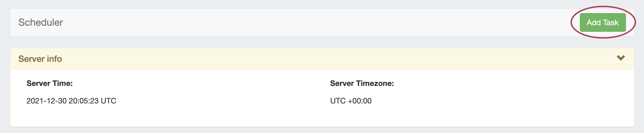Viewport: 644px width, 133px height.
Task: Click the word Add on green button
Action: 594,22
